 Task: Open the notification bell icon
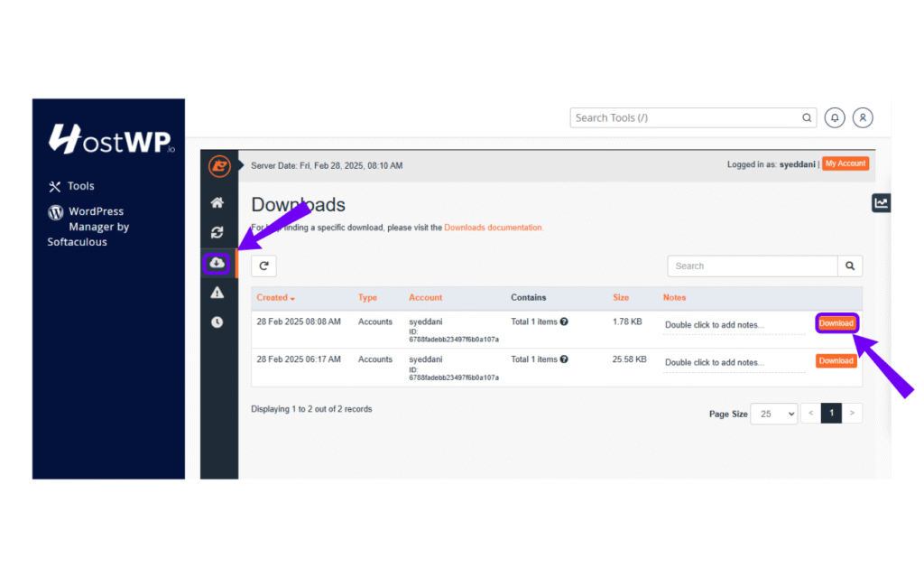tap(834, 117)
